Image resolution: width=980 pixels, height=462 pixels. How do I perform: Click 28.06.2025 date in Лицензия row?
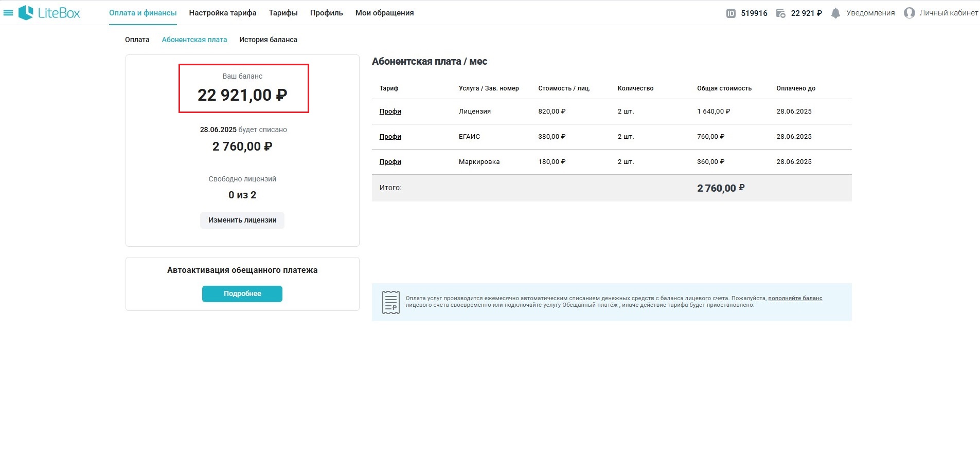(794, 112)
